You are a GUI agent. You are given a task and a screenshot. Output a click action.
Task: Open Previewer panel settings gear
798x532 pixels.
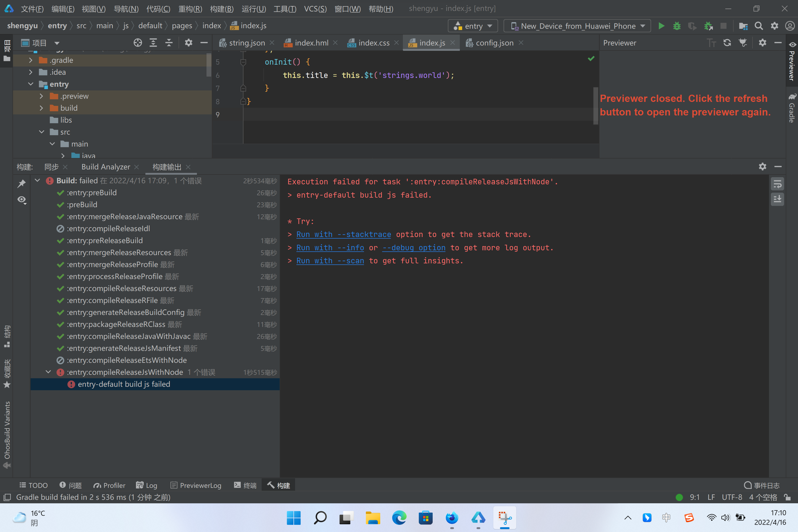click(762, 43)
